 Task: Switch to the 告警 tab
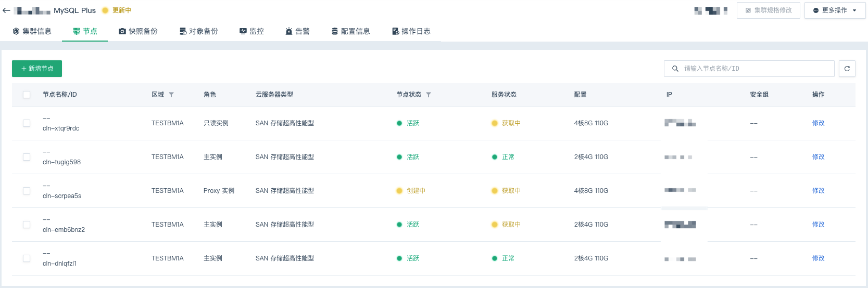(297, 31)
